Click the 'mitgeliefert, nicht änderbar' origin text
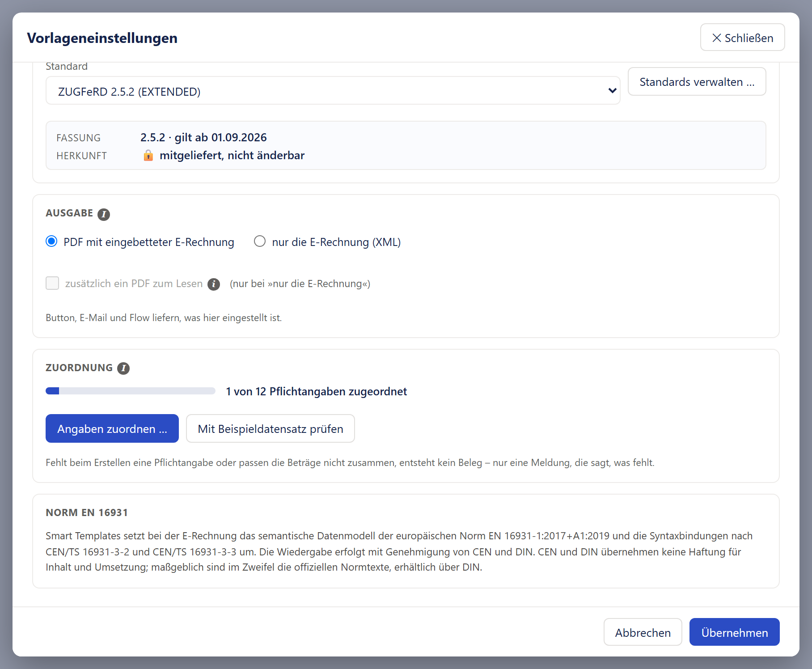812x669 pixels. pyautogui.click(x=232, y=156)
